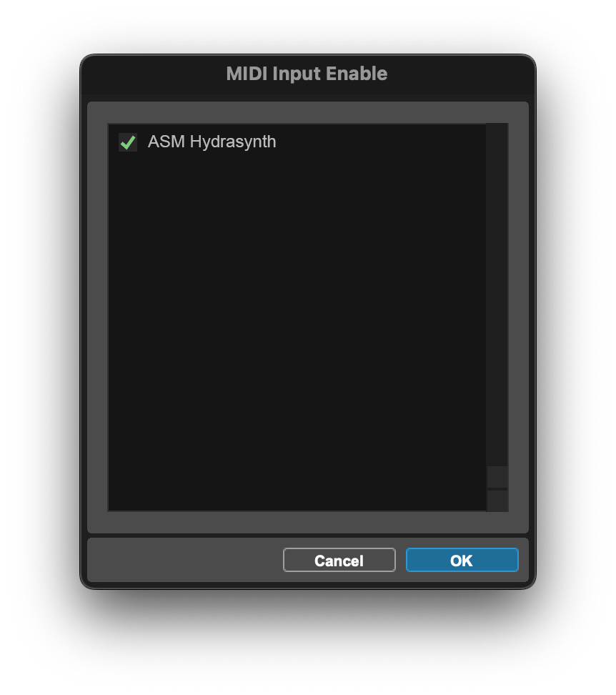Click the vertical scrollbar track
Screen dimensions: 616x695
(497, 295)
